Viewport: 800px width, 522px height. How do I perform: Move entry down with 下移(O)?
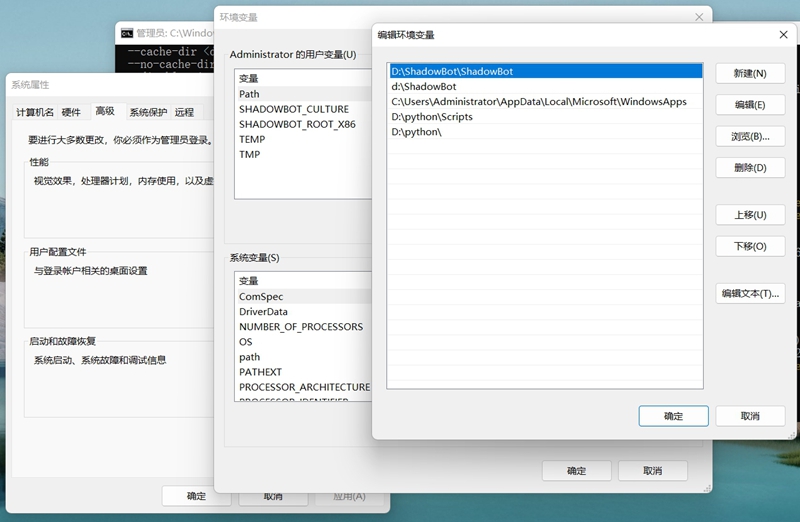[x=750, y=246]
